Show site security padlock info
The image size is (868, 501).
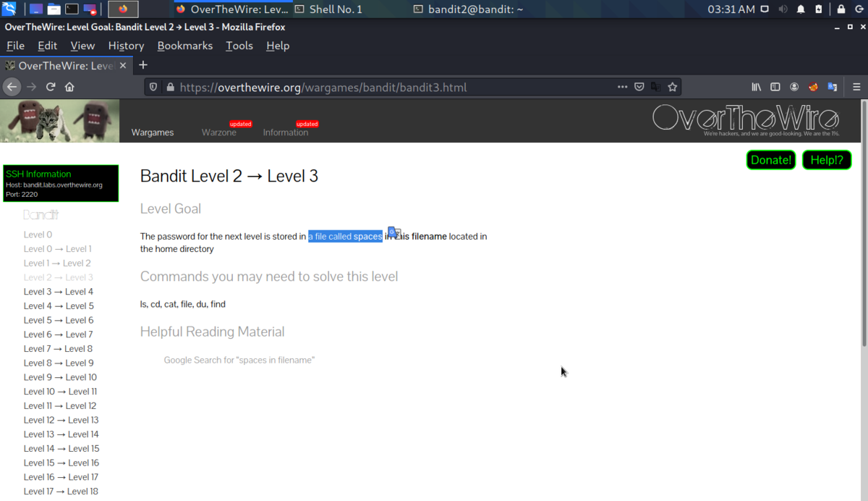click(x=171, y=87)
